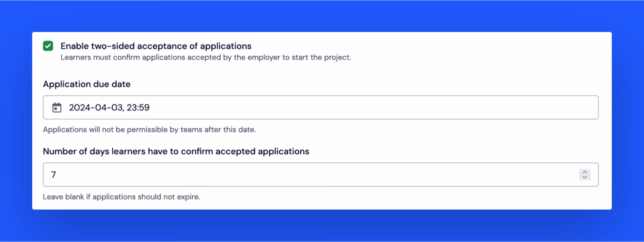Click the value 7 in the days field
Screen dimensions: 644x242
(x=53, y=175)
